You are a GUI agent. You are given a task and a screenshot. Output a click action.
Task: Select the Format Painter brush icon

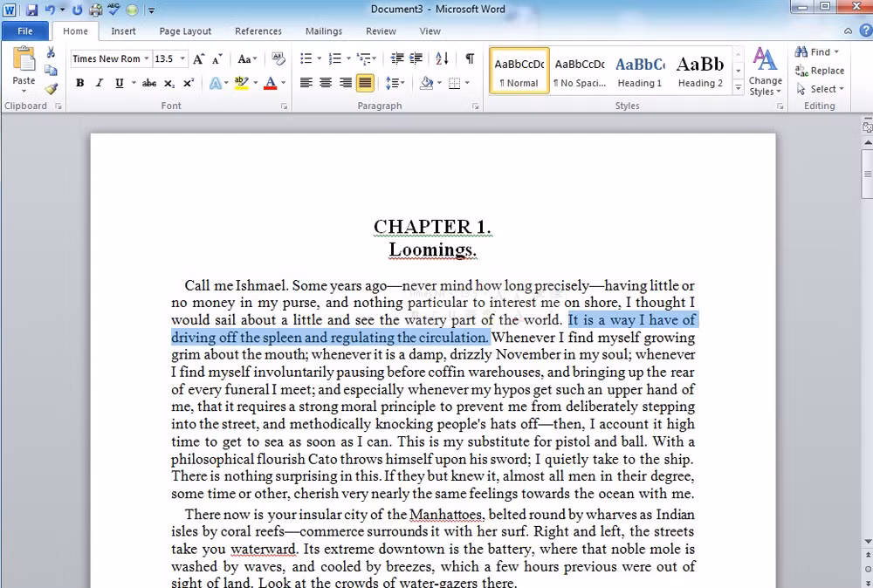coord(51,89)
